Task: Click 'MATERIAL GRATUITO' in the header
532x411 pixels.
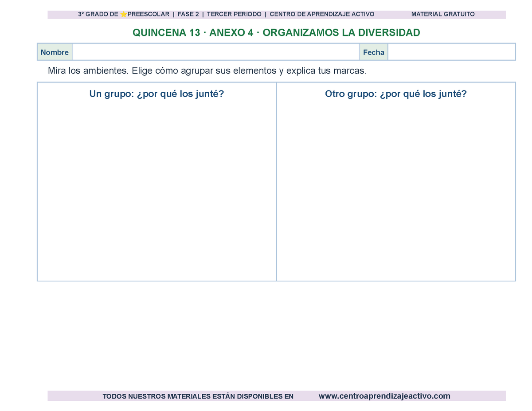Action: [443, 14]
